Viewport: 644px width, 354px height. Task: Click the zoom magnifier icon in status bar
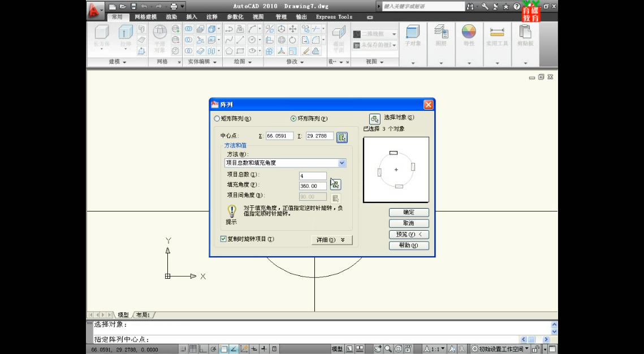pyautogui.click(x=388, y=349)
